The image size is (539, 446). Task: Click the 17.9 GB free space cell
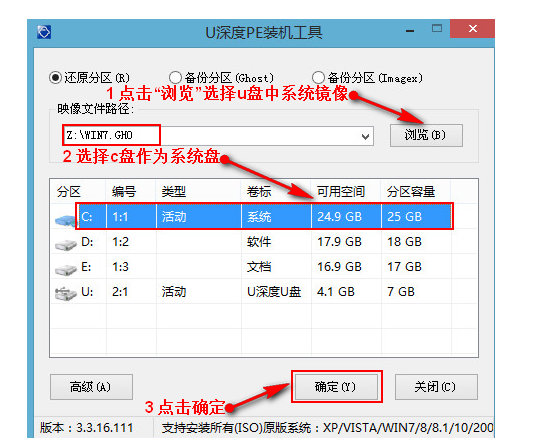[x=339, y=242]
